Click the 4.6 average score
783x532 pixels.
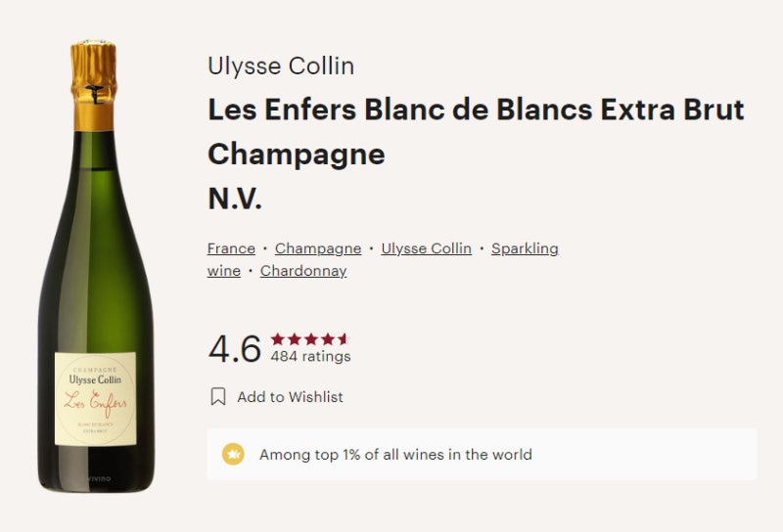click(235, 348)
